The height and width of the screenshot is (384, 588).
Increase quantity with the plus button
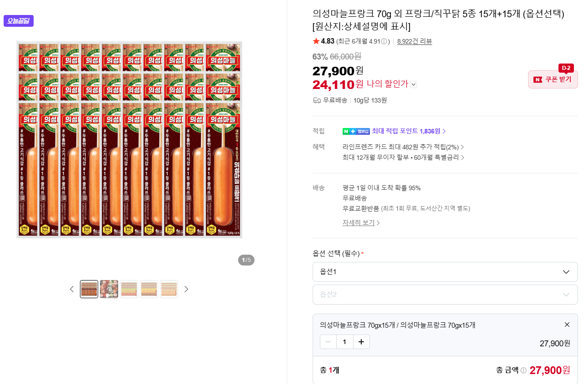[361, 342]
